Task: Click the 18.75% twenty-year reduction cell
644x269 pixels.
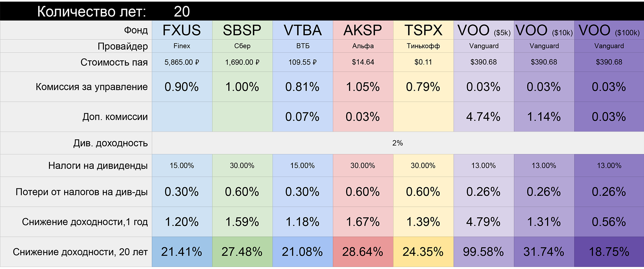Action: 609,252
